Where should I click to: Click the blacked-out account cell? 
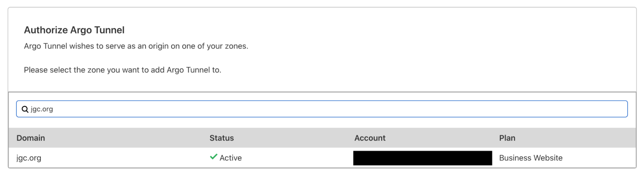pos(422,158)
